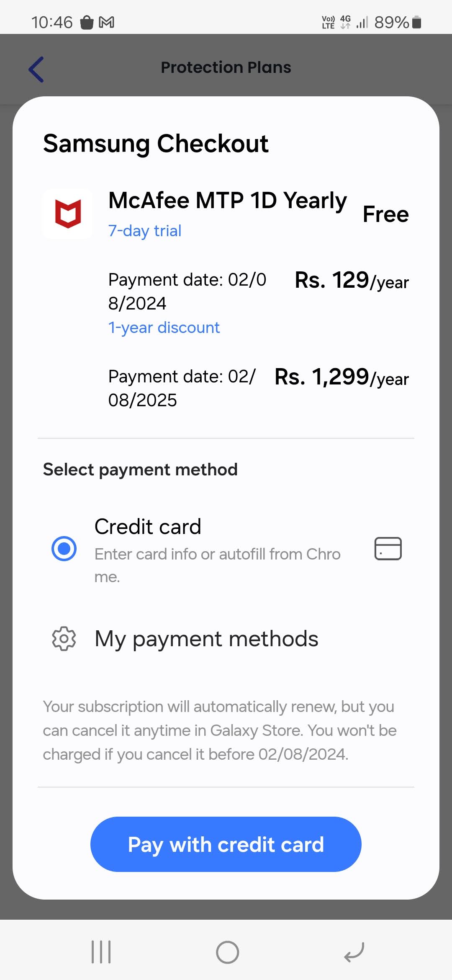Viewport: 452px width, 980px height.
Task: Tap the McAfee MTP 1D Yearly title
Action: pos(227,200)
